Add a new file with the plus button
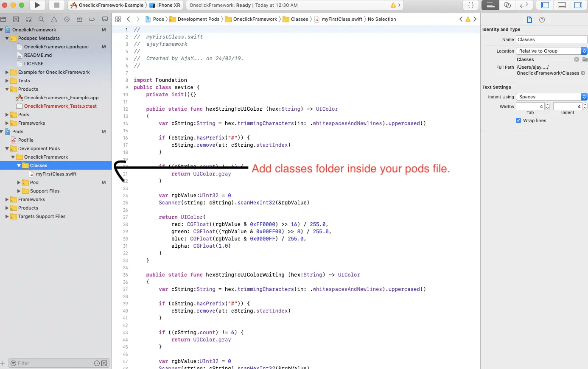The height and width of the screenshot is (369, 588). (3, 363)
